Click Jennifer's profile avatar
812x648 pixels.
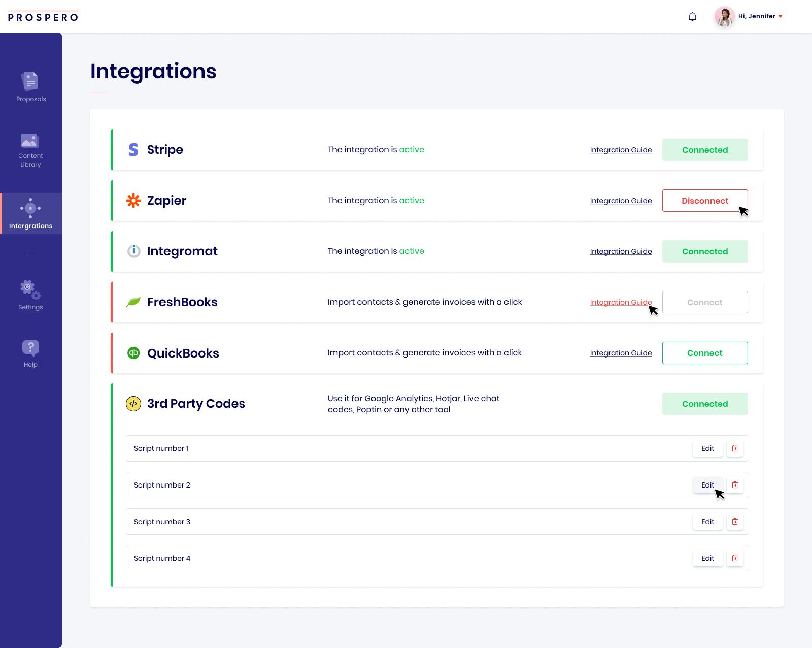click(x=724, y=17)
